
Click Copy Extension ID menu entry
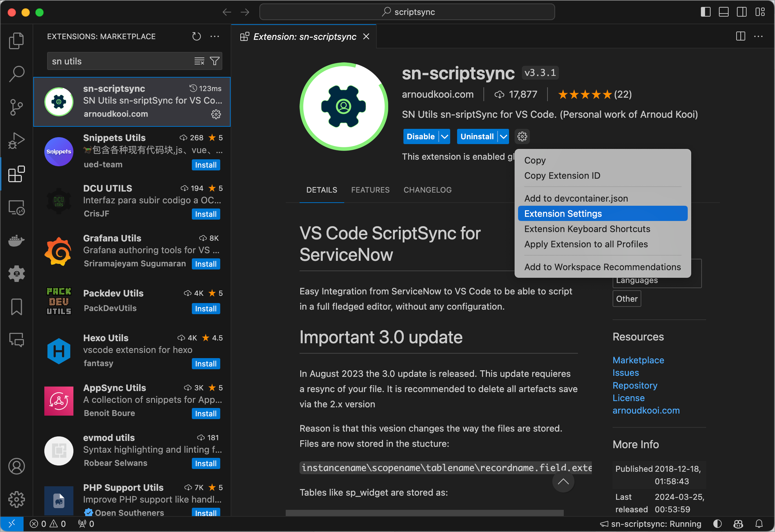(562, 176)
